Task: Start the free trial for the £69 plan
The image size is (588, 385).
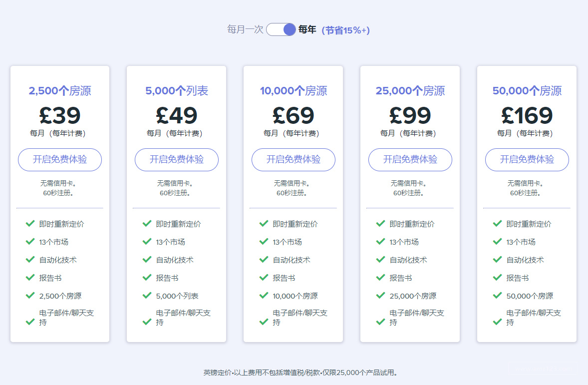Action: point(294,160)
